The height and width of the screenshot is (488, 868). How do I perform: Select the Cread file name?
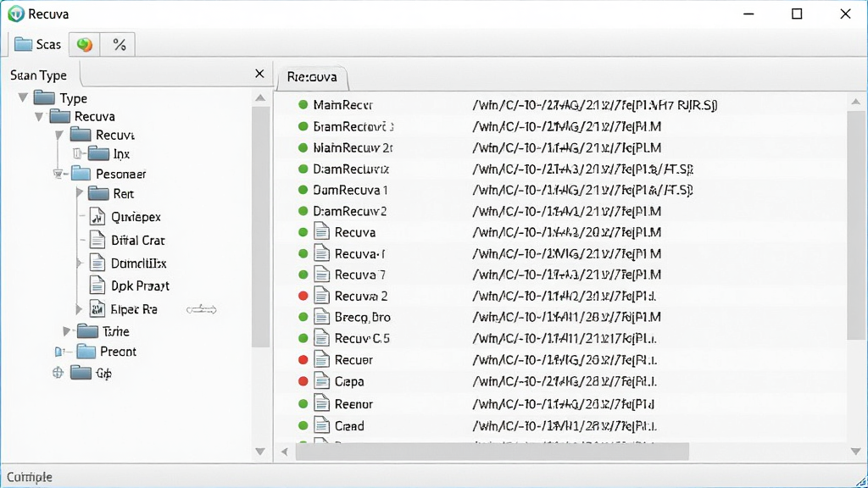349,425
